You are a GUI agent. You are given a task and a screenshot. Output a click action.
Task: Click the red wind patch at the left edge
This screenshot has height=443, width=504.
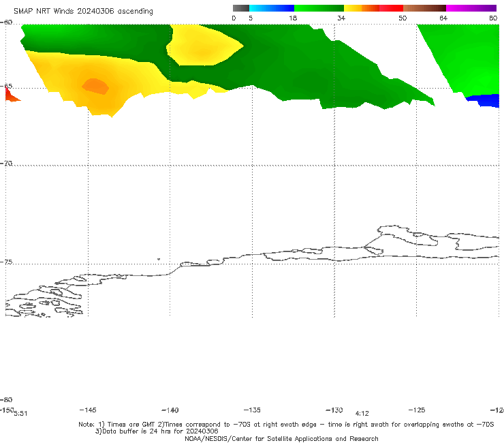[11, 95]
